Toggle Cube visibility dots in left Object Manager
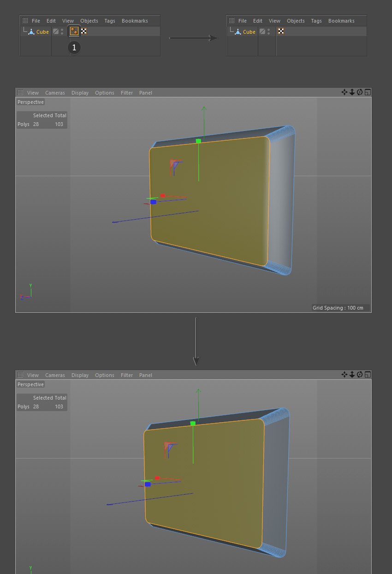The image size is (392, 574). click(62, 31)
